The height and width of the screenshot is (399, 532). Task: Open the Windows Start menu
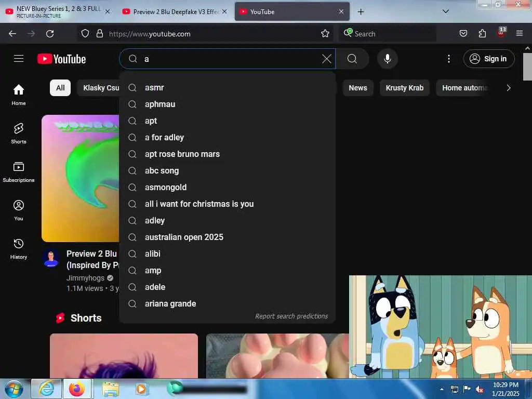14,389
